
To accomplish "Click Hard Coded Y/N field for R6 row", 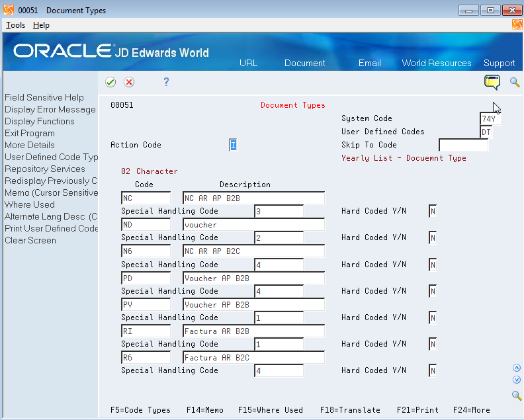I will tap(433, 371).
